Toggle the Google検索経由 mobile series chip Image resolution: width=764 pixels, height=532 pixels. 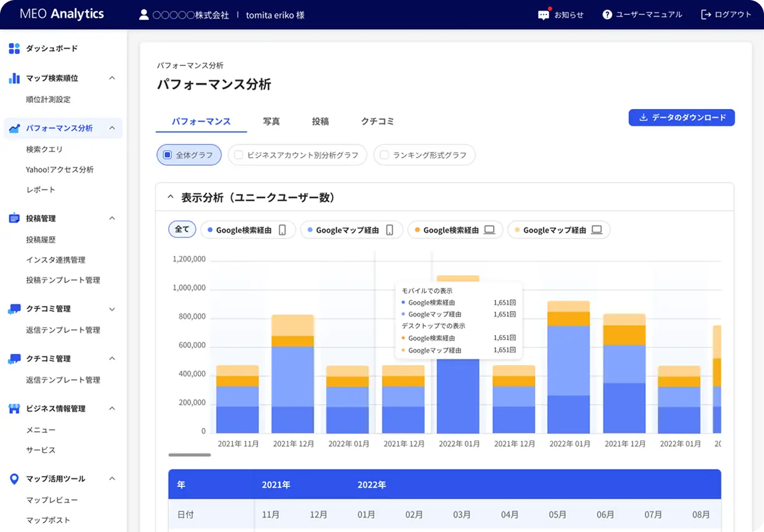click(247, 230)
